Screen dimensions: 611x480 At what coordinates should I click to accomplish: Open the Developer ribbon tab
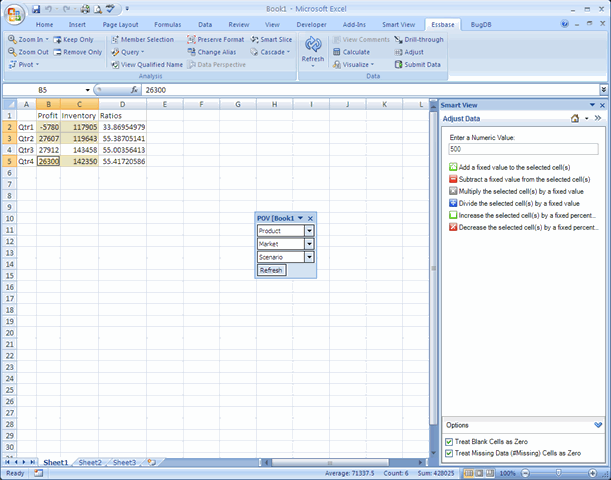pyautogui.click(x=311, y=25)
